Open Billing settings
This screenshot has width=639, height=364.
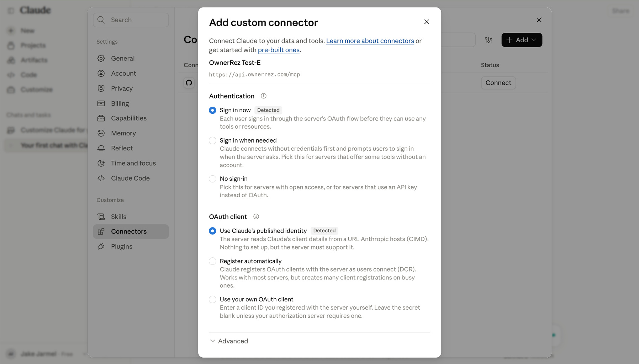[131, 103]
